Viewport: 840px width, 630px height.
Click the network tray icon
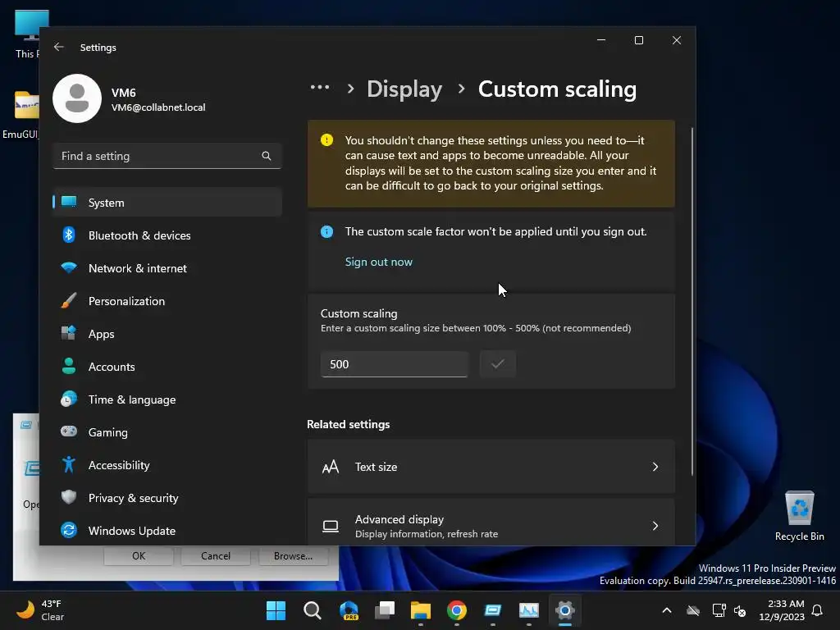719,610
